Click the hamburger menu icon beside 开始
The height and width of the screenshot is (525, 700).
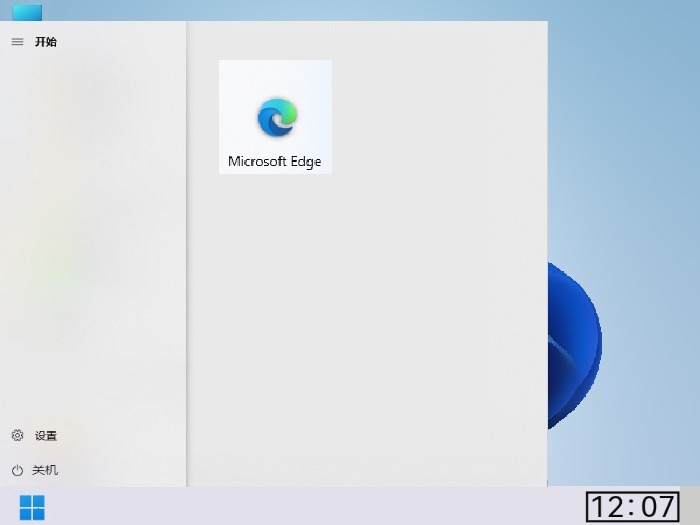[x=17, y=42]
